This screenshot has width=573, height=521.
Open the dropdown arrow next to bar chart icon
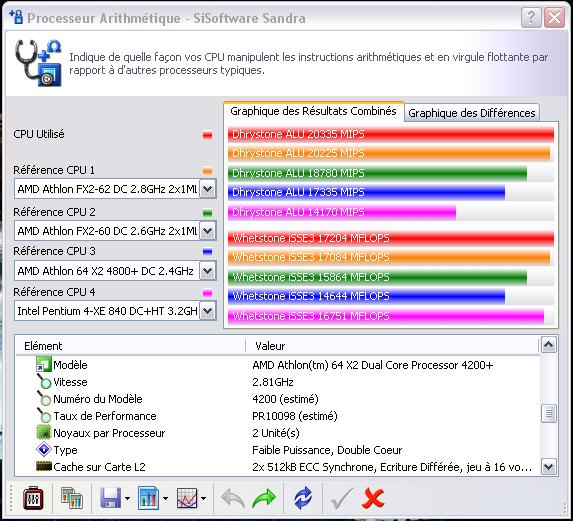point(166,498)
